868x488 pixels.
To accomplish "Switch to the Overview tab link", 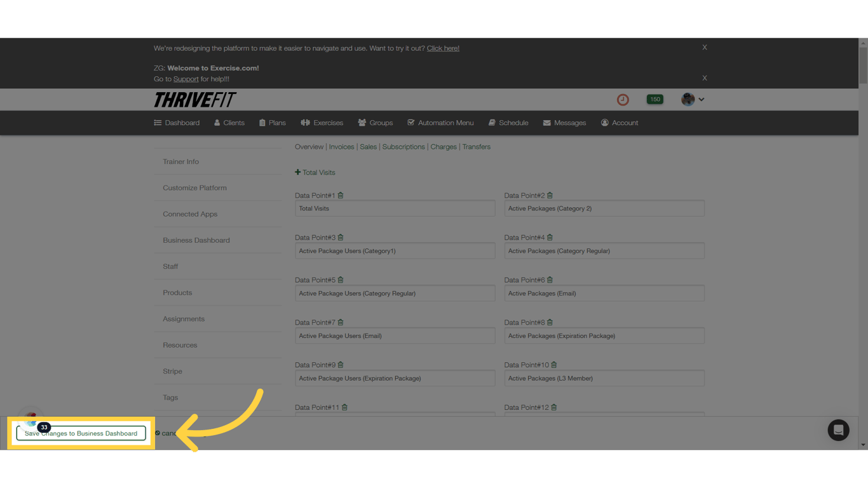I will [309, 147].
